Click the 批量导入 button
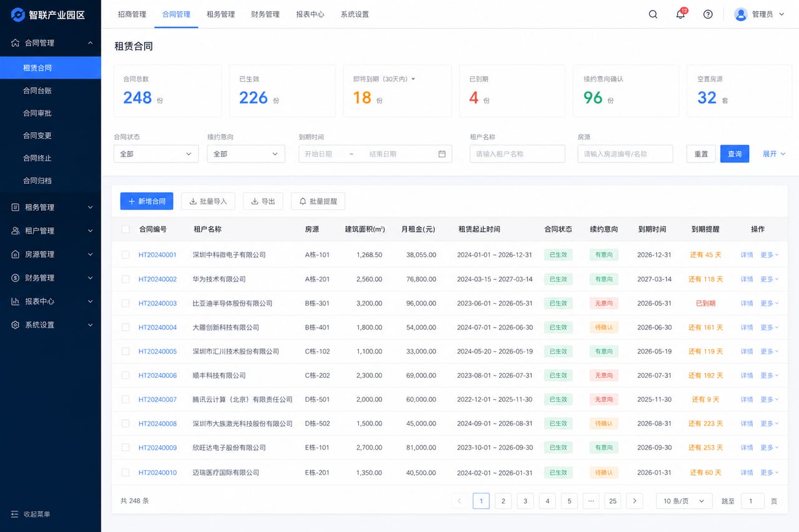Viewport: 799px width, 532px height. click(208, 201)
